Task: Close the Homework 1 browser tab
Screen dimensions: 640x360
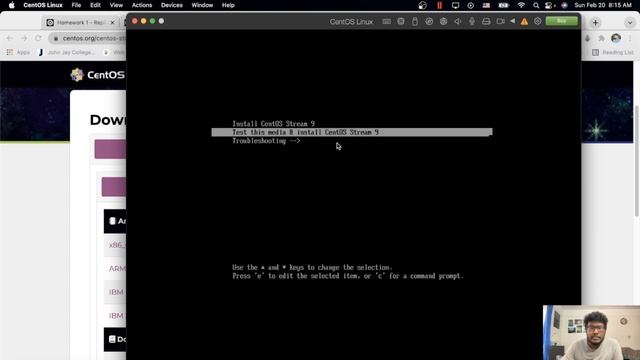Action: pos(113,22)
